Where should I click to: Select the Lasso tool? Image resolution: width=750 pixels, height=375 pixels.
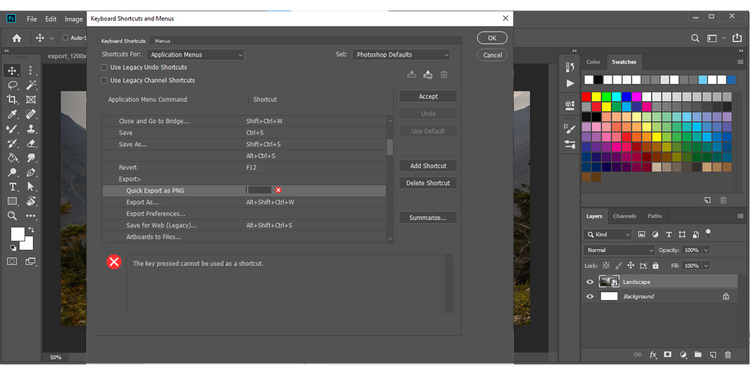click(12, 85)
